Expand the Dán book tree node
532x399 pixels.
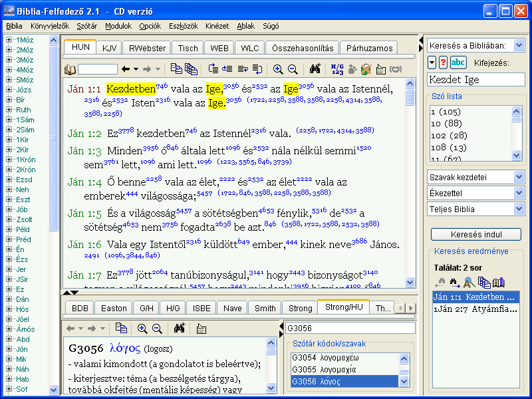pyautogui.click(x=9, y=299)
